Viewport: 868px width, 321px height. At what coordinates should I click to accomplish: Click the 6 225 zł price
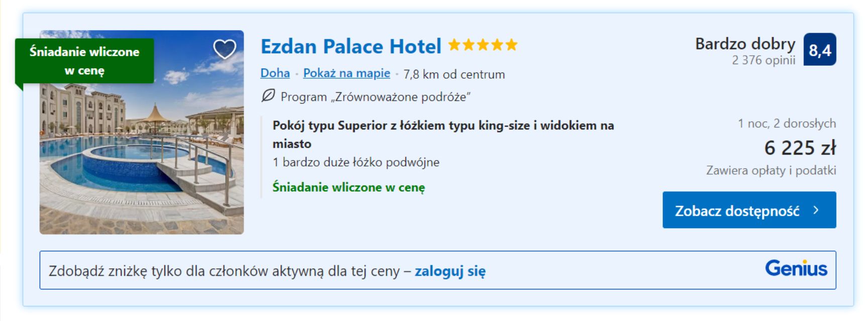coord(800,148)
